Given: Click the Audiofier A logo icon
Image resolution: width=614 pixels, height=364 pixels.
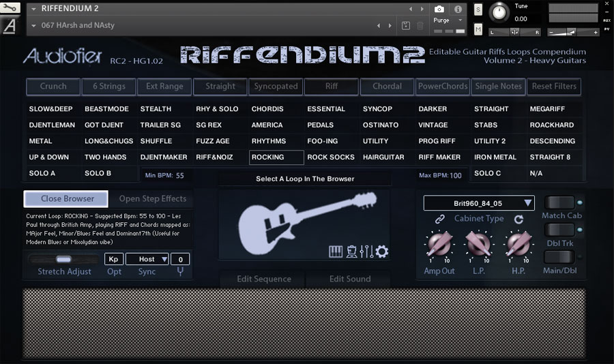Looking at the screenshot, I should (x=10, y=26).
